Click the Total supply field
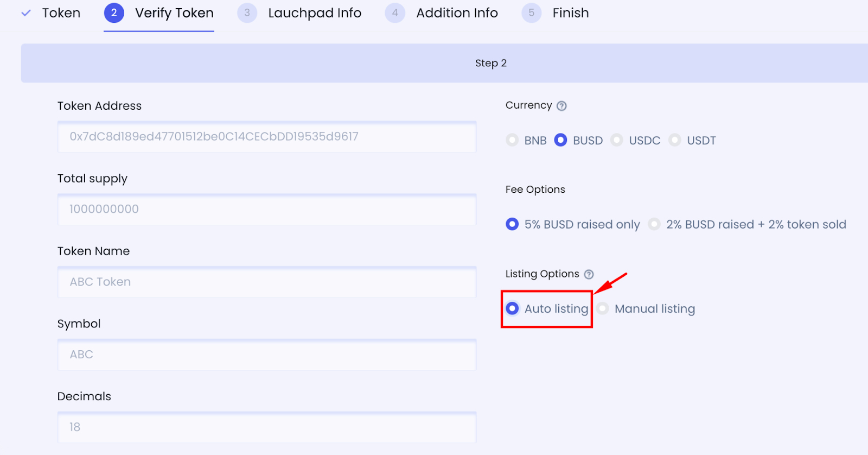868x455 pixels. point(266,210)
